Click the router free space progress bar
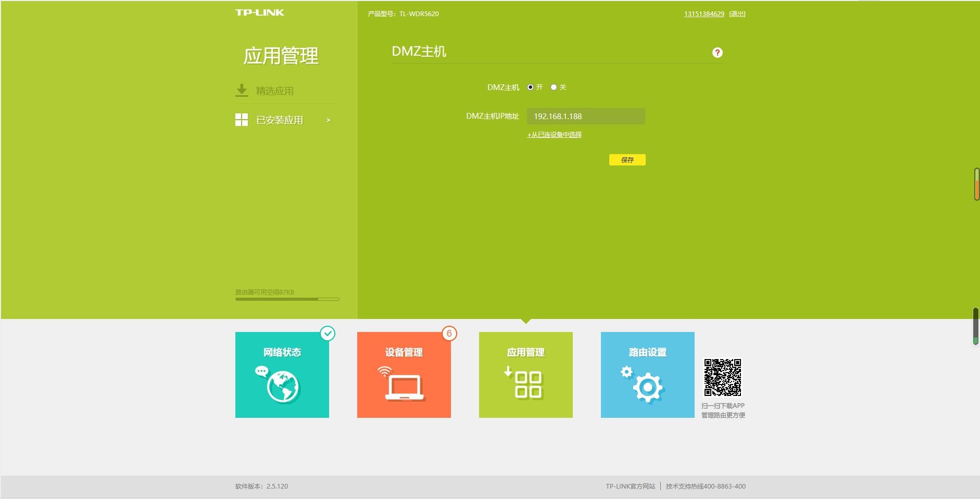This screenshot has height=499, width=980. point(287,299)
